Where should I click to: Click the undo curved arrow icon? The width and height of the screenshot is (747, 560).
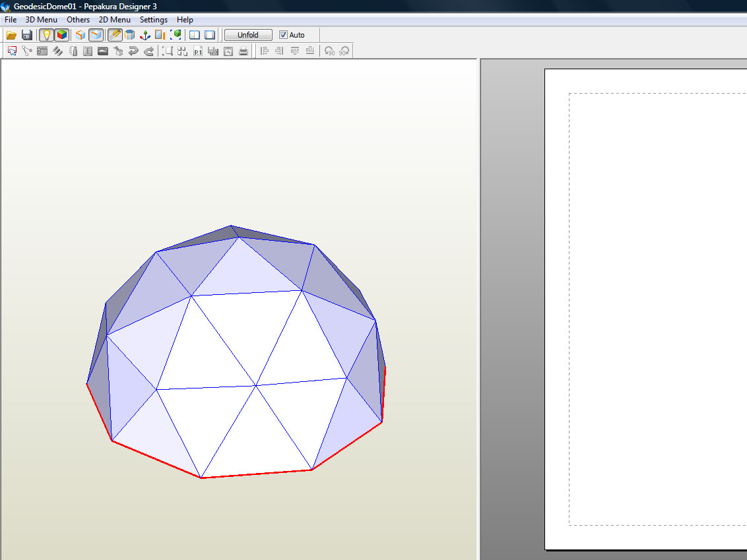[x=133, y=51]
